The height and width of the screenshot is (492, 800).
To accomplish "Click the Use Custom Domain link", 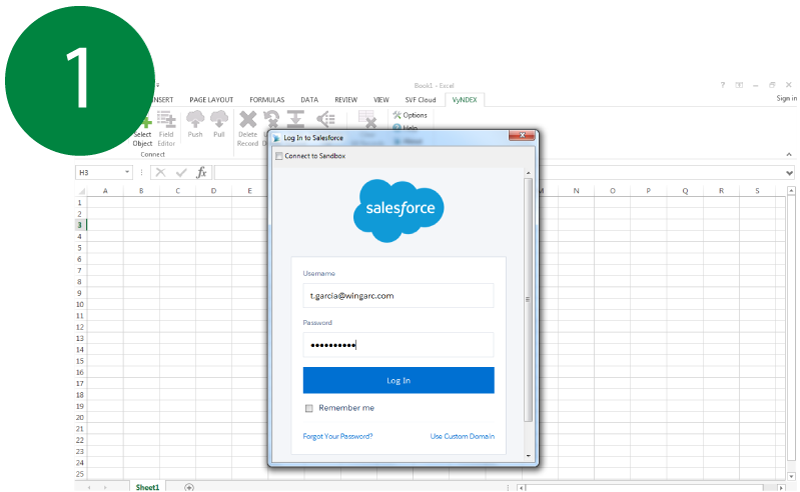I will click(x=462, y=436).
